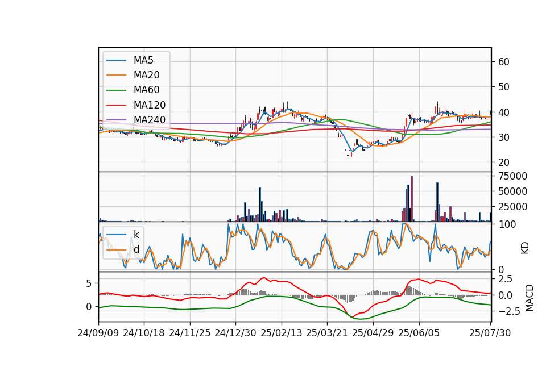Click the price axis value 40
Image resolution: width=546 pixels, height=392 pixels.
pyautogui.click(x=504, y=112)
